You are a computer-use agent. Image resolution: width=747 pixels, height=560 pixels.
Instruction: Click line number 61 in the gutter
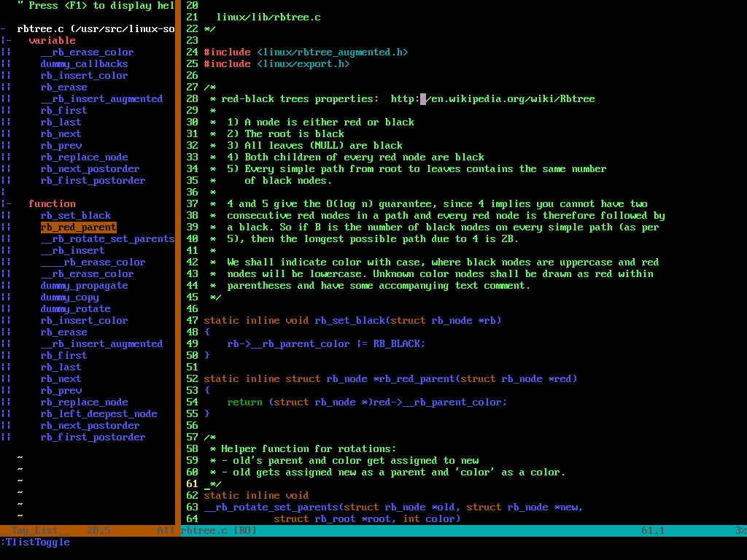(x=192, y=484)
